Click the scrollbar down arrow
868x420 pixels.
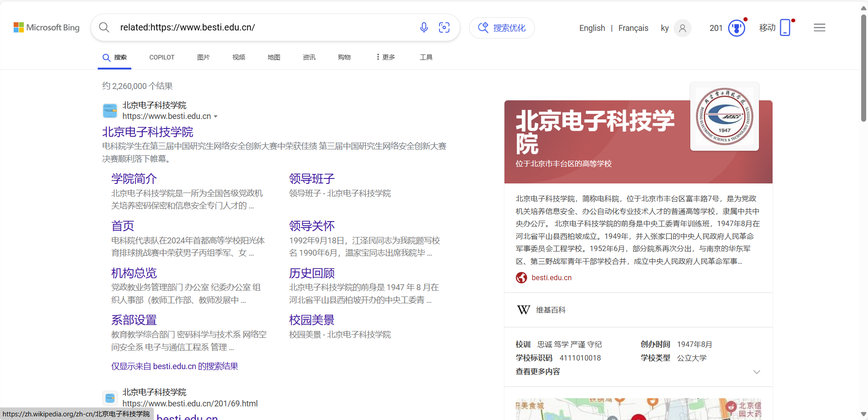(x=863, y=414)
